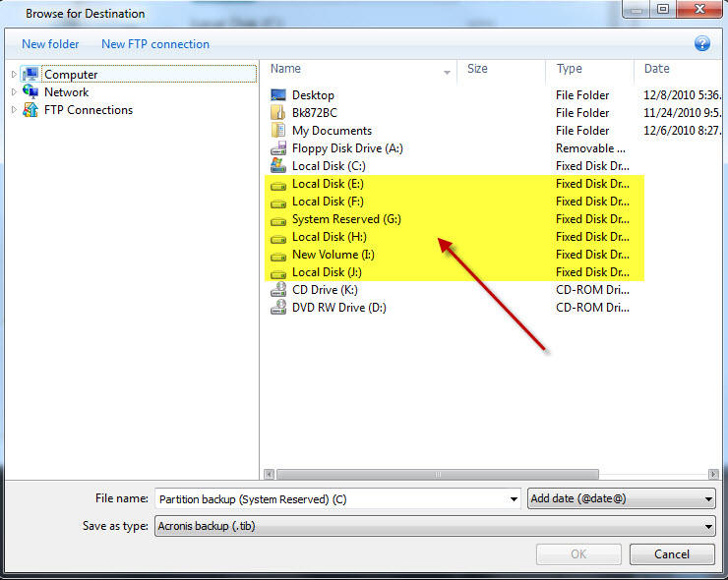Screen dimensions: 728x580
Task: Select the New Volume (I:) name text
Action: tap(333, 255)
